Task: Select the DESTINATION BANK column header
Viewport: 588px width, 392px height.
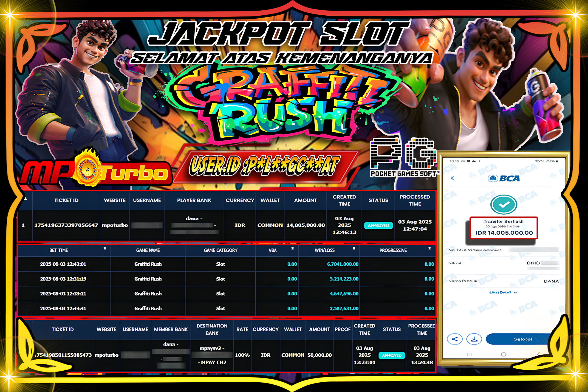Action: coord(212,329)
